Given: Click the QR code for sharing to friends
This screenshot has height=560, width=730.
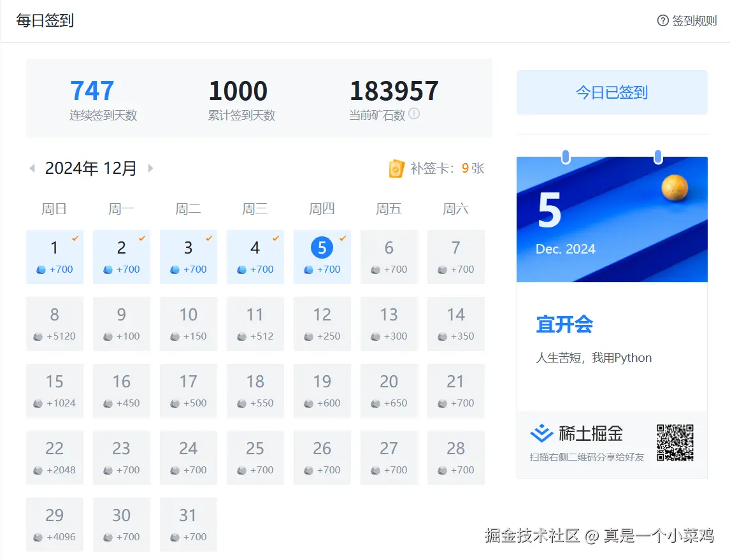Looking at the screenshot, I should pos(675,442).
